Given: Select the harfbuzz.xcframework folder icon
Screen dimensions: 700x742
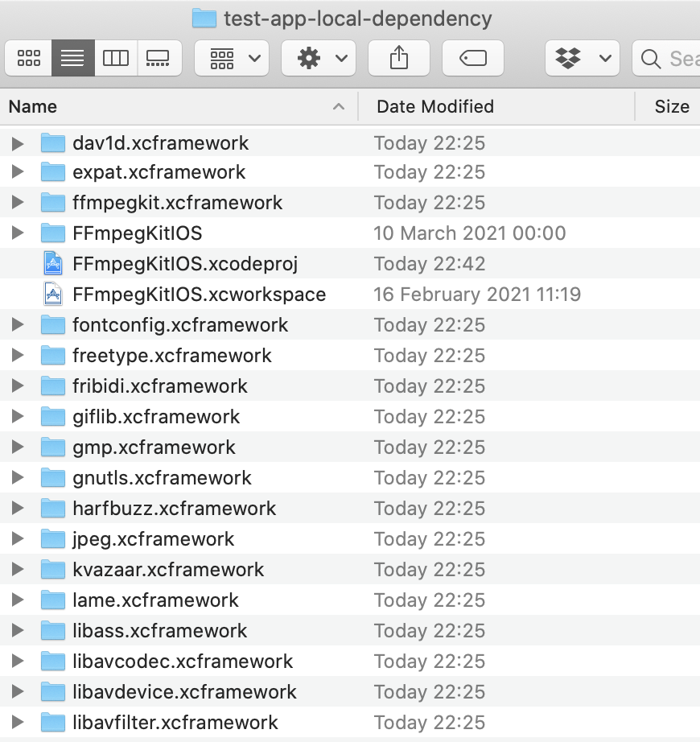Looking at the screenshot, I should pyautogui.click(x=53, y=509).
